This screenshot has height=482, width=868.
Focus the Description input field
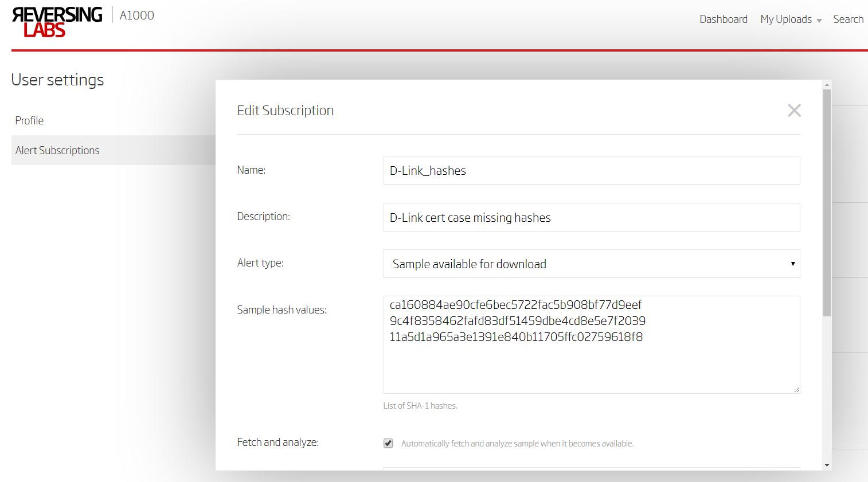click(591, 217)
